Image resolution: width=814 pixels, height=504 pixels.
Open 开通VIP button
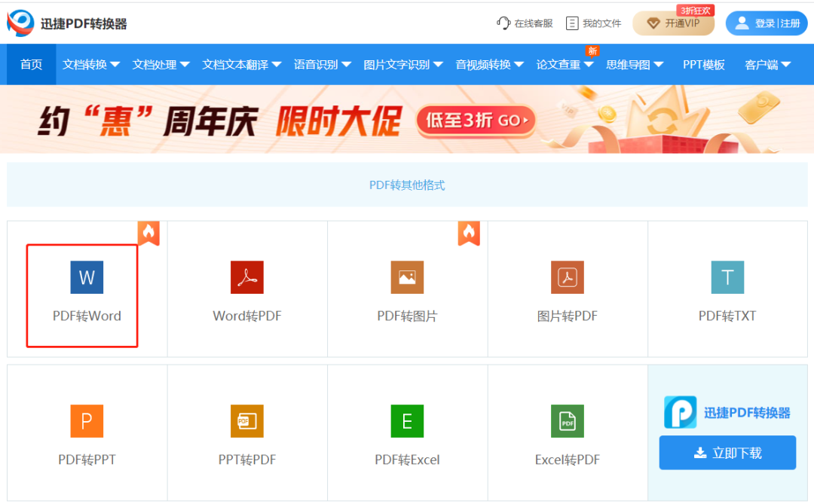tap(673, 23)
